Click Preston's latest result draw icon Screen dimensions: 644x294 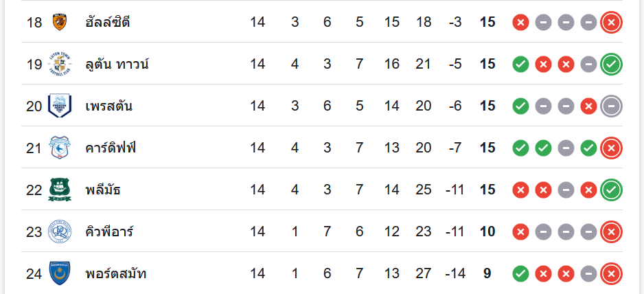(611, 106)
